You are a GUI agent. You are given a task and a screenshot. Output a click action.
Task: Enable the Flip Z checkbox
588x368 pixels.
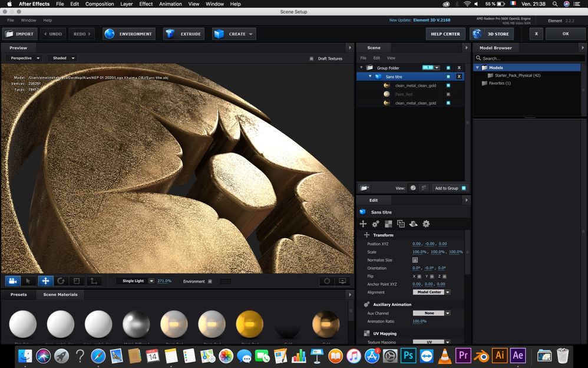pos(444,277)
